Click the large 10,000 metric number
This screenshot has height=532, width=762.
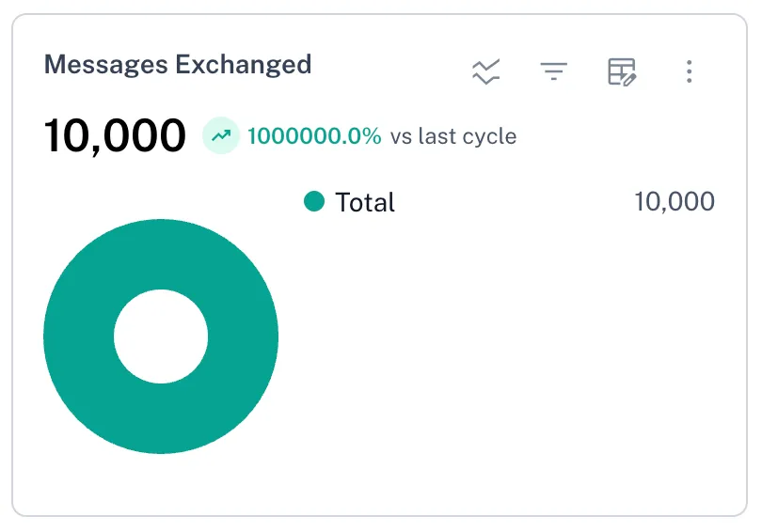115,136
